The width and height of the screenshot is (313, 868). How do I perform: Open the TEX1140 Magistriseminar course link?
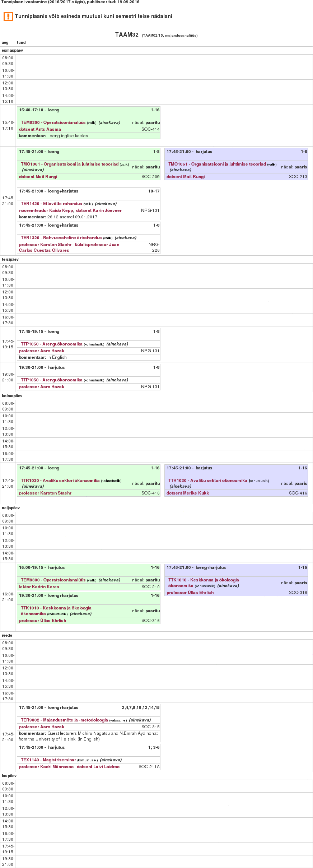pyautogui.click(x=48, y=760)
